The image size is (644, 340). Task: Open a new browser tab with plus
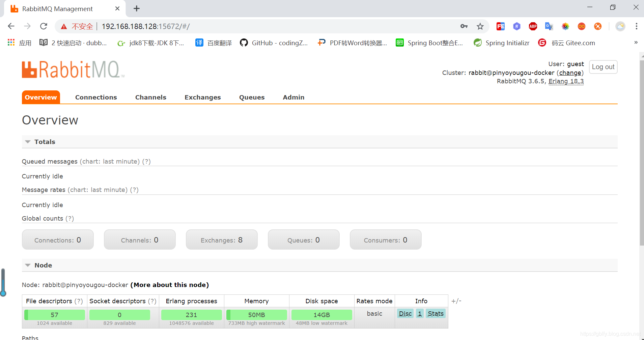(137, 9)
